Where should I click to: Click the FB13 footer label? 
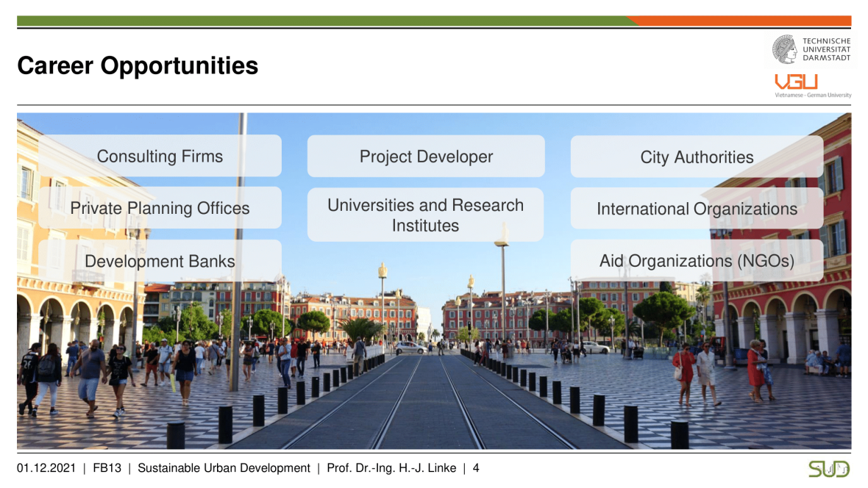pyautogui.click(x=107, y=468)
